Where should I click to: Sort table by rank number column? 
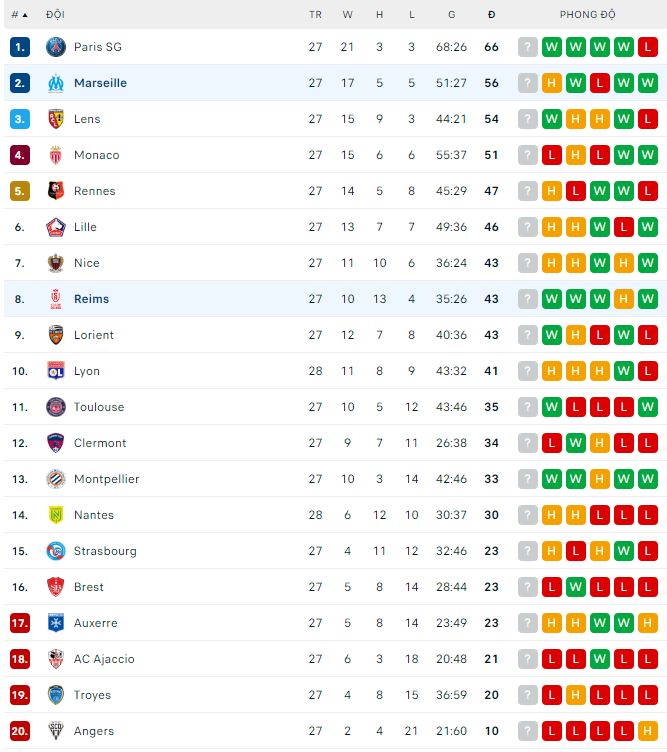click(x=19, y=15)
